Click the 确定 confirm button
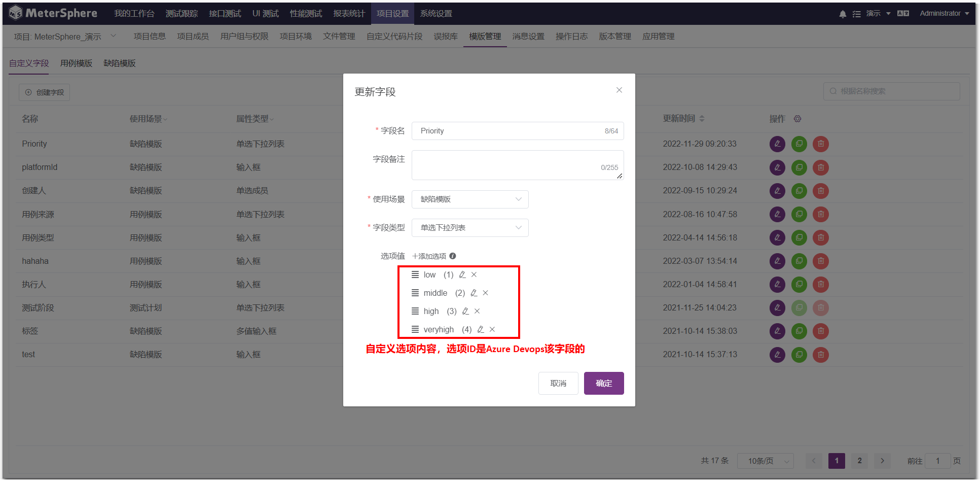This screenshot has width=980, height=483. (603, 383)
